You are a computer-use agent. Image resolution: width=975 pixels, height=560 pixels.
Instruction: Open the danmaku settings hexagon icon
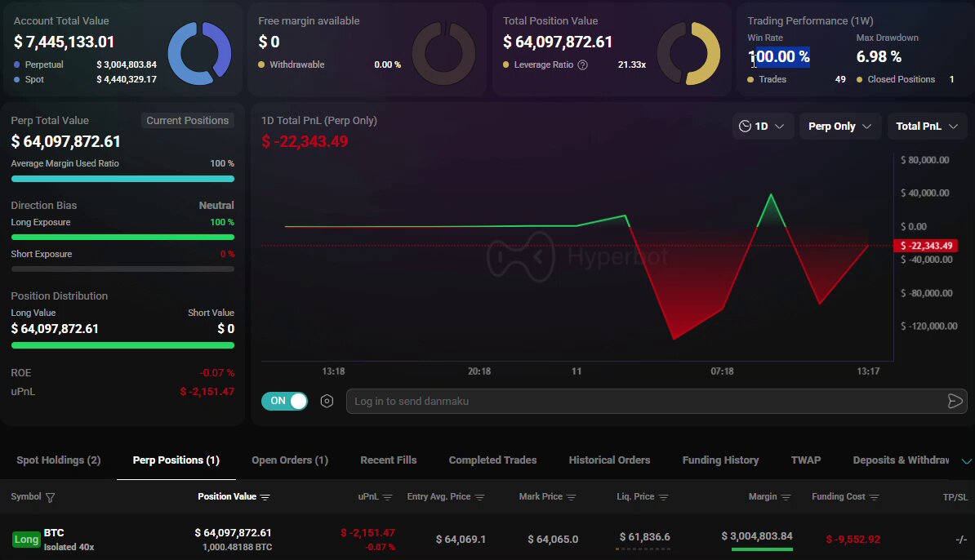point(327,402)
